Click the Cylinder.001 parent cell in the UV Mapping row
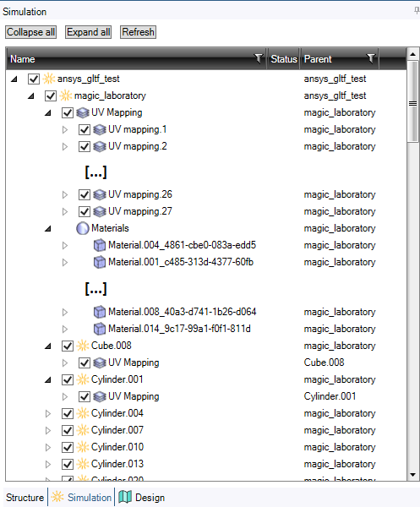This screenshot has width=420, height=507. tap(330, 396)
